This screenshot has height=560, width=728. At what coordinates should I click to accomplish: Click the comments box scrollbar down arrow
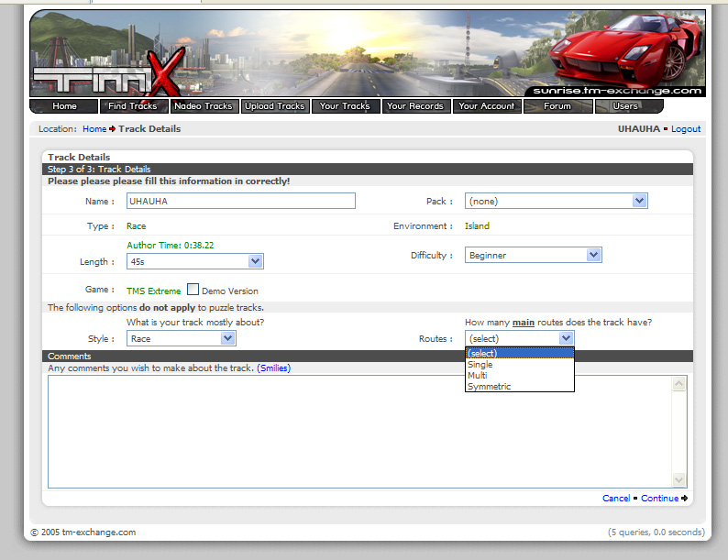tap(678, 479)
